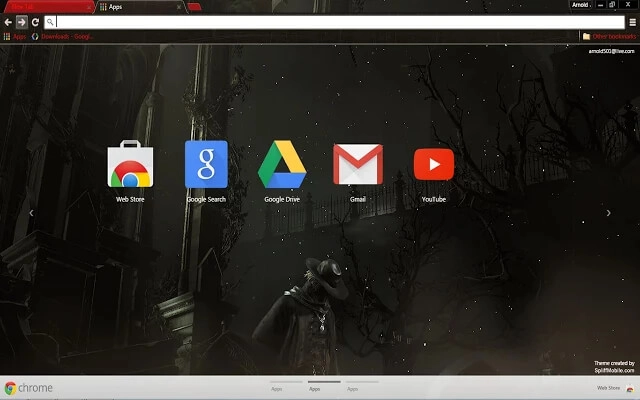Image resolution: width=640 pixels, height=400 pixels.
Task: Select the middle Apps page indicator
Action: 324,385
